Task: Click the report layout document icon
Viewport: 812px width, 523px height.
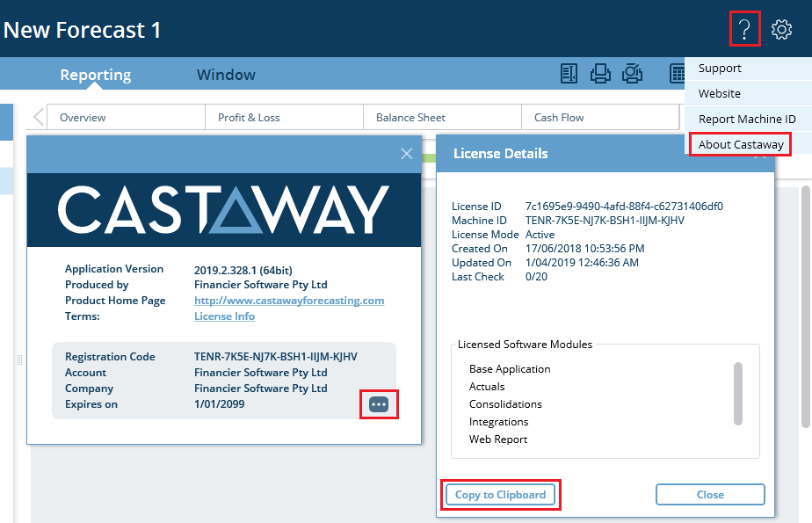Action: click(x=569, y=74)
